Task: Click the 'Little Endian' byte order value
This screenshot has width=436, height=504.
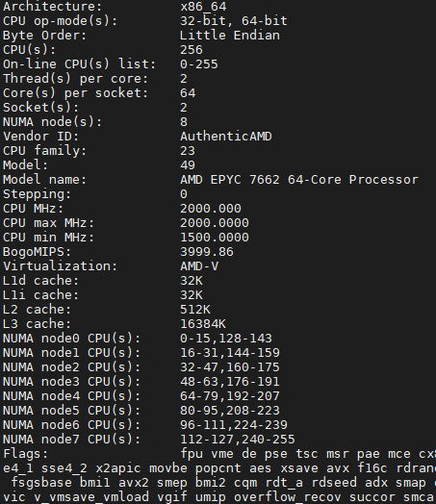Action: click(230, 36)
